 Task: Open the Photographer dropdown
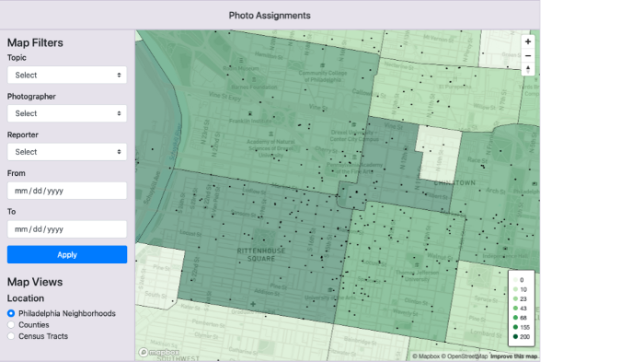(67, 113)
